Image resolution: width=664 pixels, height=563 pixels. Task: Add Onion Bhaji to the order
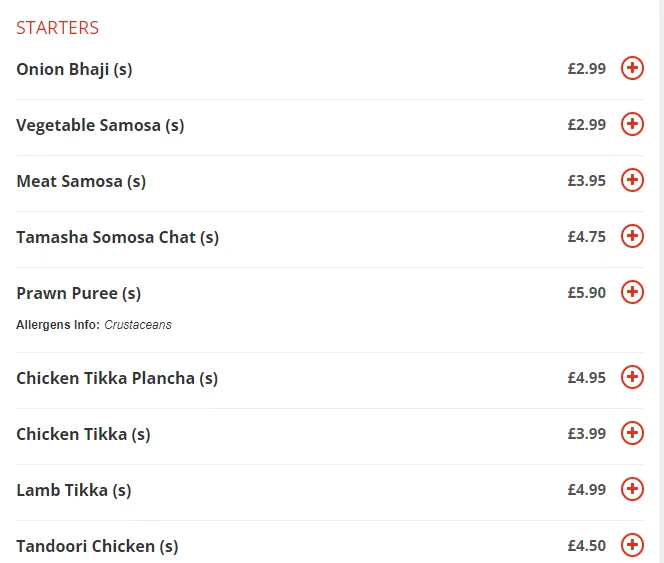(632, 68)
